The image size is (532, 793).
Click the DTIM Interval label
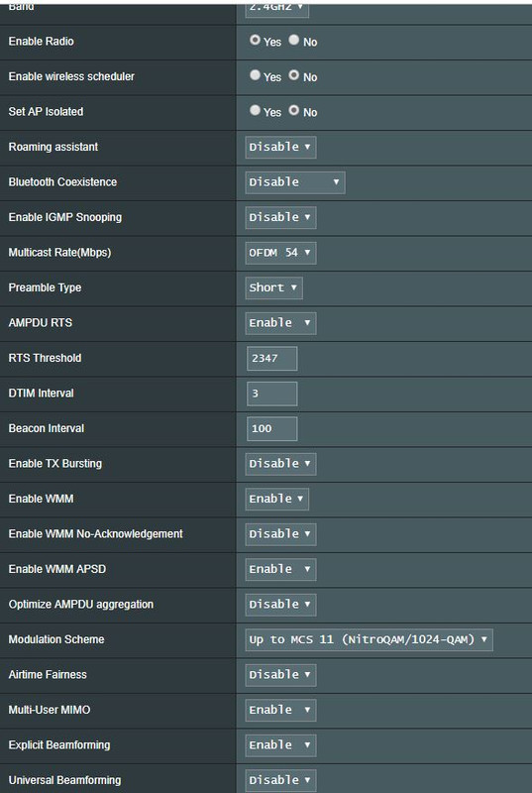[41, 393]
